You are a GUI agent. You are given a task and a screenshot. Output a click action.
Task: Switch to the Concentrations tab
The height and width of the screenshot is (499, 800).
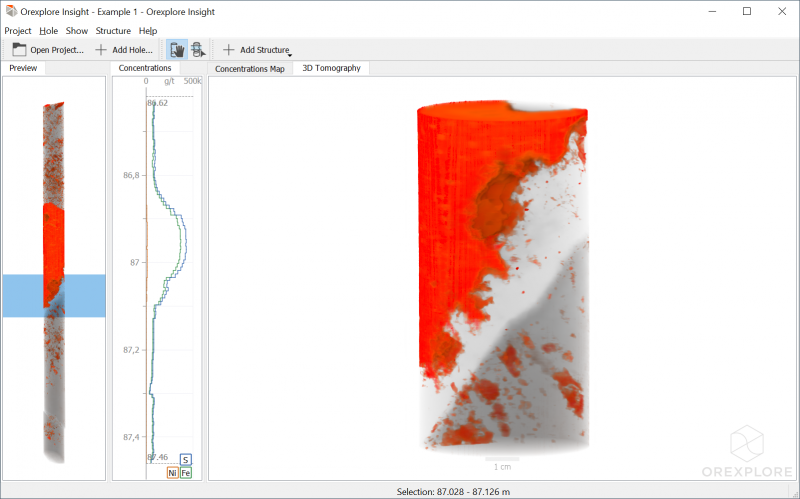[145, 68]
